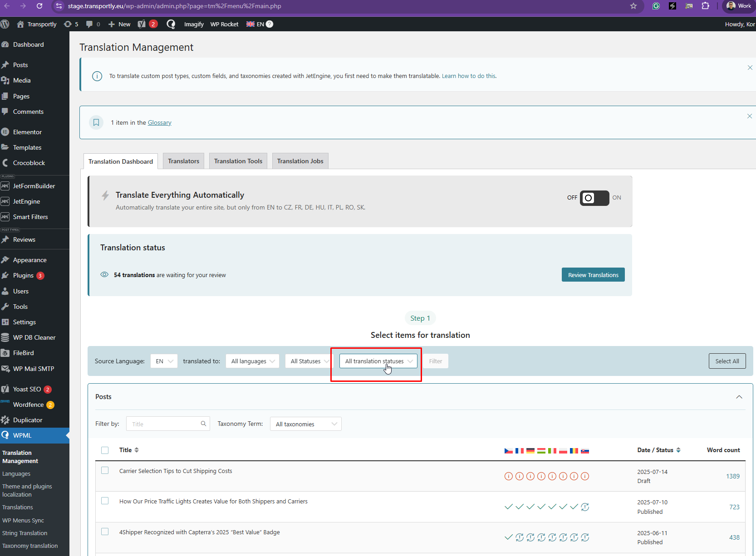Open String Translation in WPML submenu
This screenshot has width=756, height=556.
(25, 533)
